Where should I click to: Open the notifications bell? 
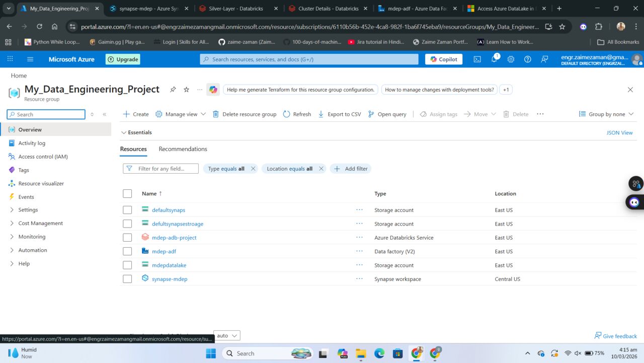click(495, 59)
